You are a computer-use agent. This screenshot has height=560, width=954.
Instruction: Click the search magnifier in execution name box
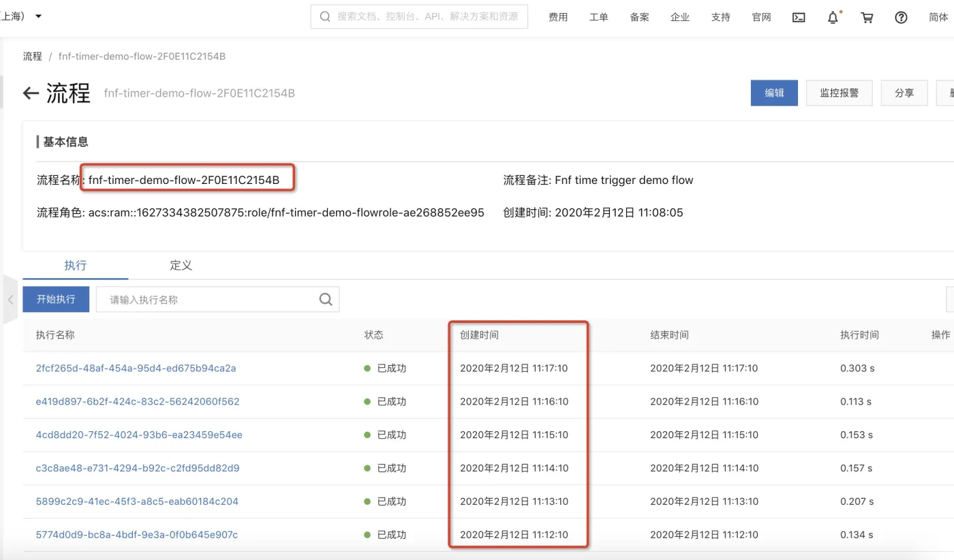tap(326, 299)
